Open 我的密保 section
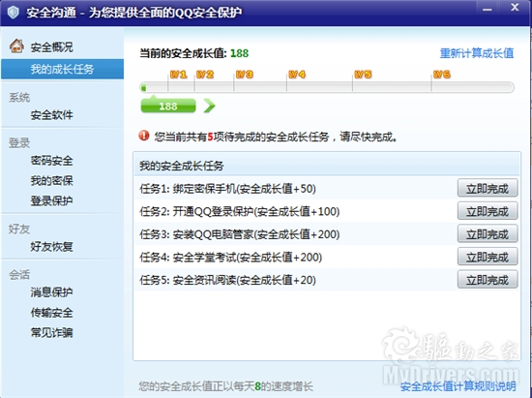532x398 pixels. tap(51, 180)
